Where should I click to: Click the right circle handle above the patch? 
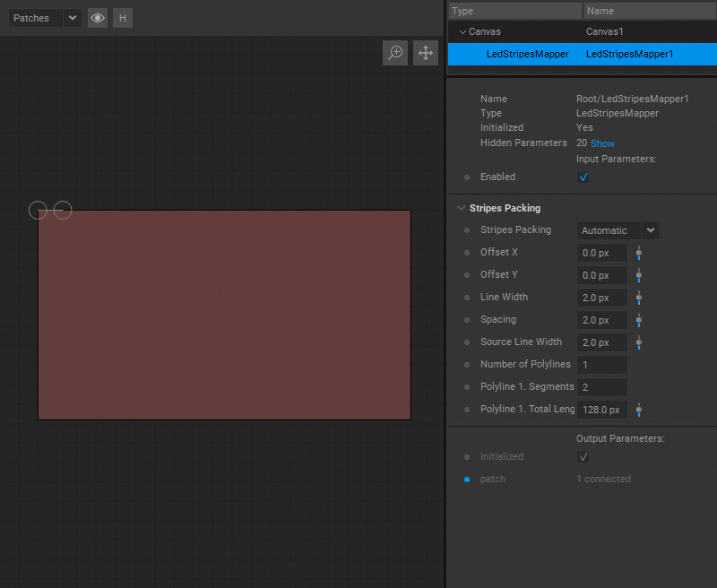click(63, 211)
